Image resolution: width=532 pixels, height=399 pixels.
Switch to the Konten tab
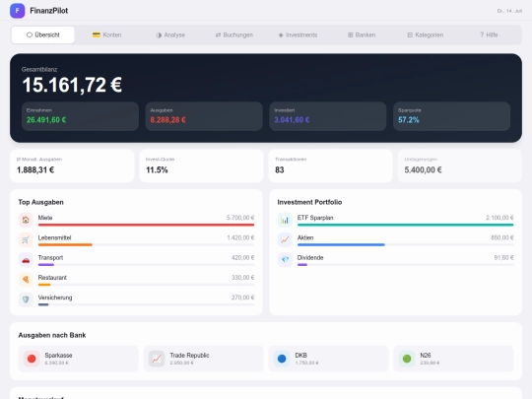(x=106, y=34)
